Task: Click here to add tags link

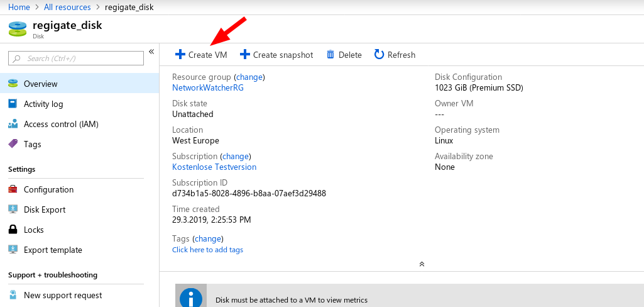Action: (207, 250)
